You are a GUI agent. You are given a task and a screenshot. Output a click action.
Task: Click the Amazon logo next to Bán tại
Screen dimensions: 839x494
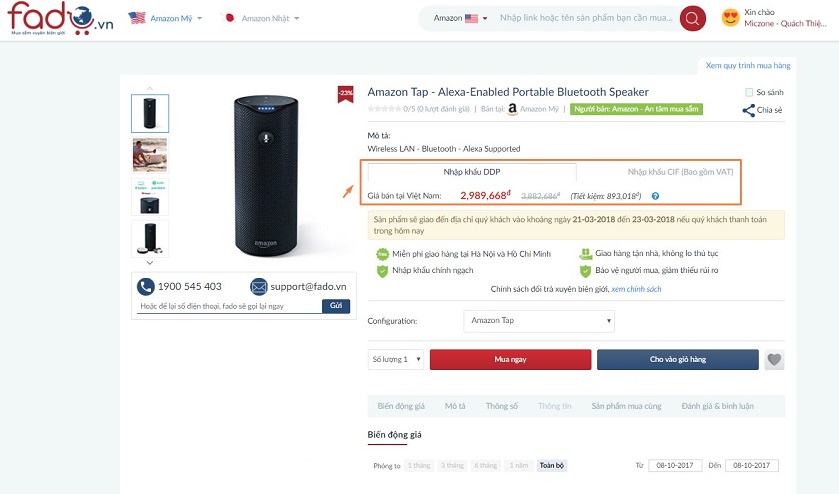[513, 109]
